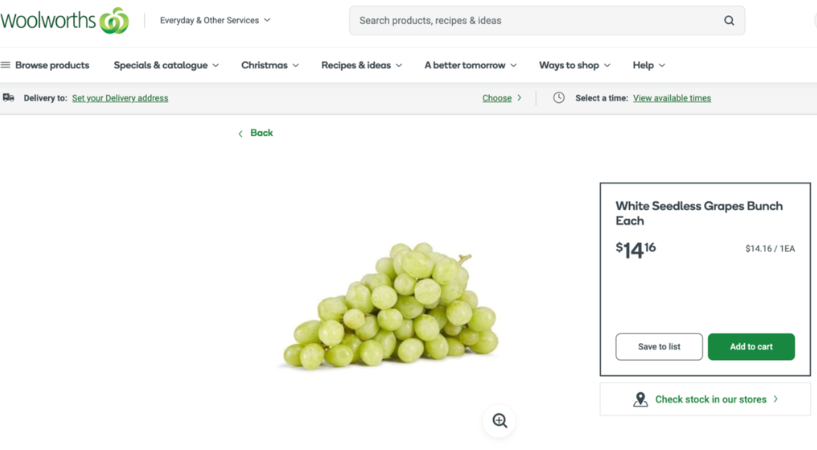Open the Christmas menu
Viewport: 817px width, 450px height.
pos(270,65)
